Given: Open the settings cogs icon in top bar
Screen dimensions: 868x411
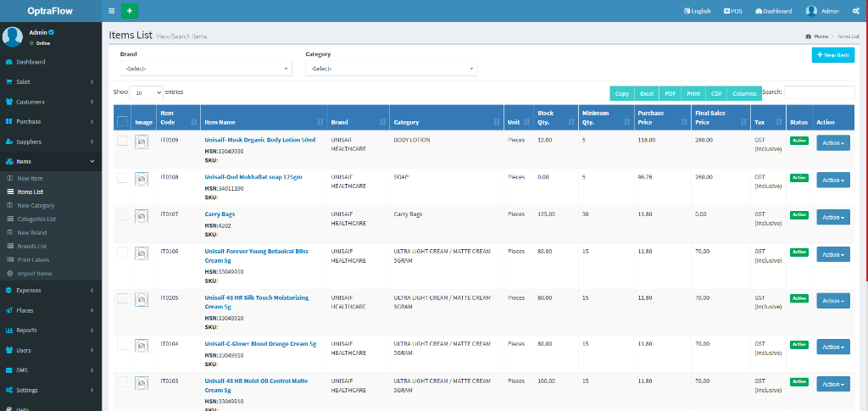Looking at the screenshot, I should [x=856, y=11].
